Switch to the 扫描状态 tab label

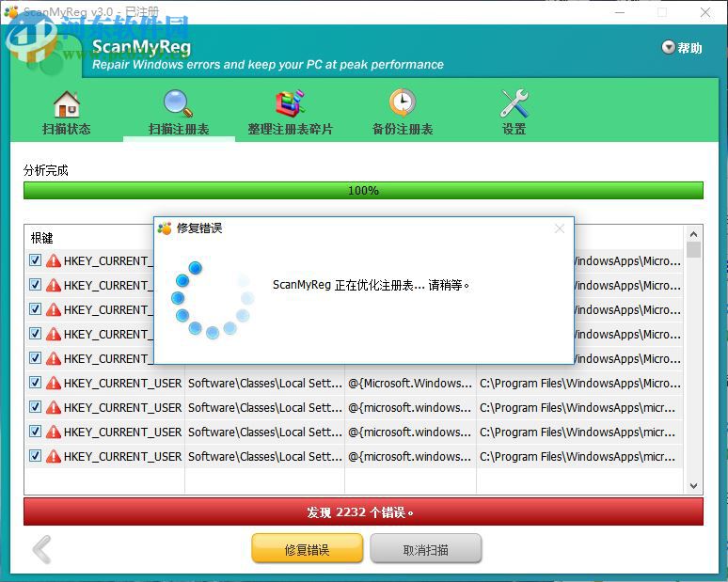[x=67, y=129]
